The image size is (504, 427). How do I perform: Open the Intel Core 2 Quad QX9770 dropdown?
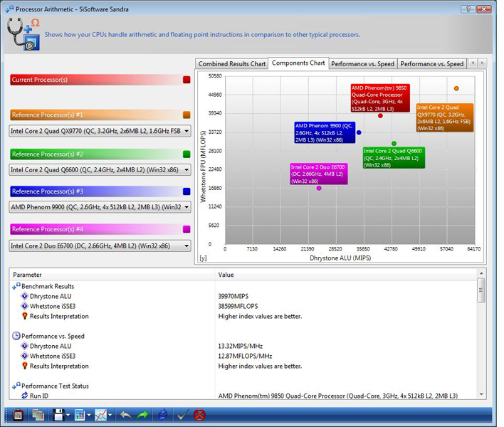tap(100, 131)
